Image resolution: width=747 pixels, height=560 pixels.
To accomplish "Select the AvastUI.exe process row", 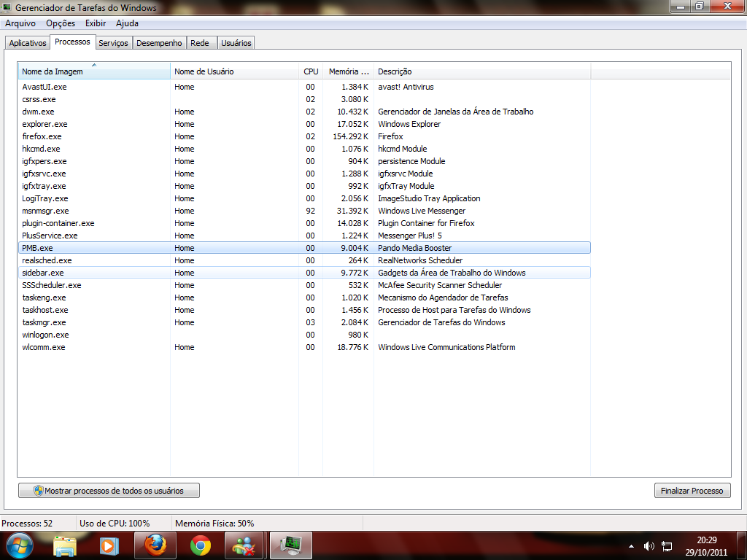I will point(304,87).
